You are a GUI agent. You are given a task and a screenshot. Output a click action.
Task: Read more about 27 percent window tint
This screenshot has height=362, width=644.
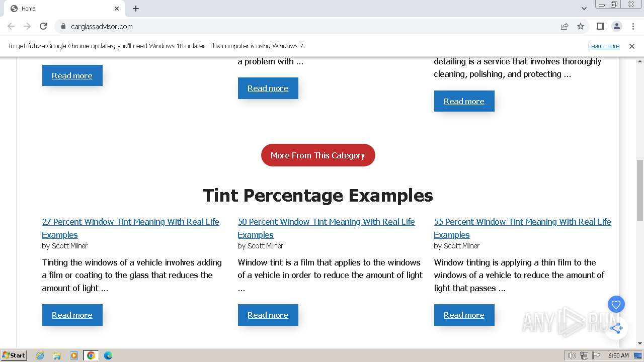click(72, 315)
